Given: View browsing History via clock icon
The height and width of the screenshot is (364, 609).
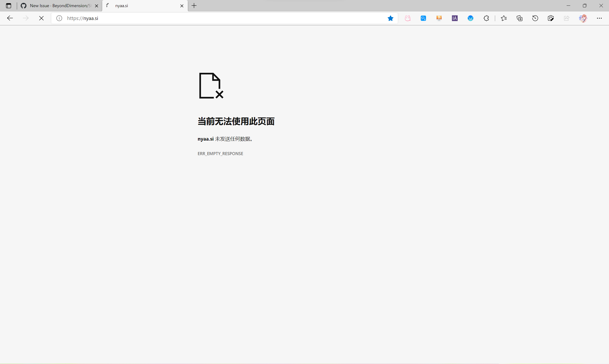Looking at the screenshot, I should tap(535, 18).
